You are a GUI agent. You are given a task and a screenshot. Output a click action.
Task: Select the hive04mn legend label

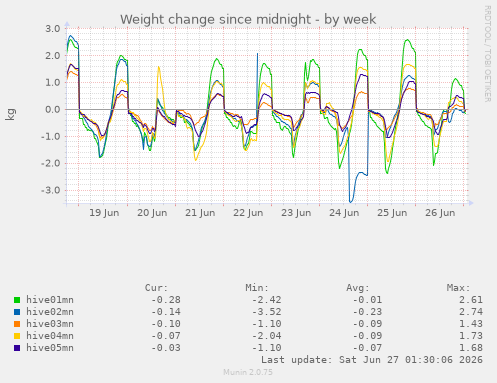click(x=50, y=336)
